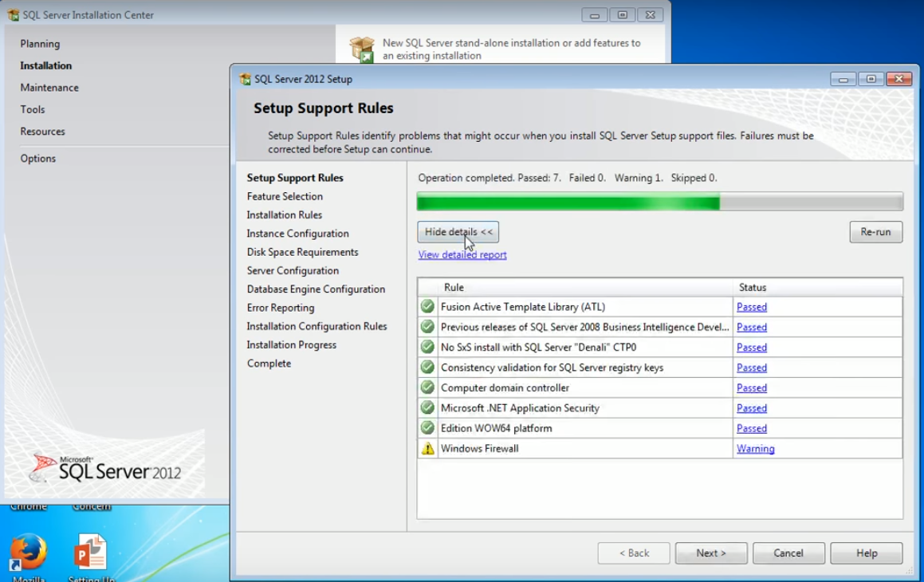Open the Passed link for Previous releases rule

(x=751, y=327)
